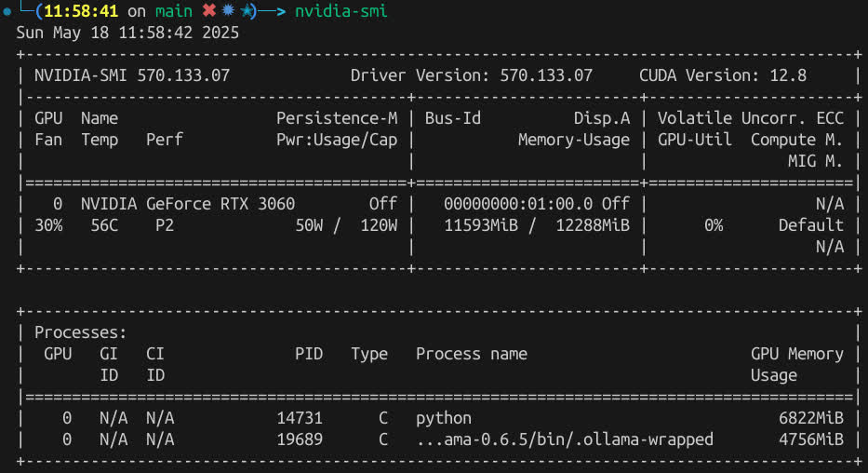Click the 'Processes:' label

81,332
